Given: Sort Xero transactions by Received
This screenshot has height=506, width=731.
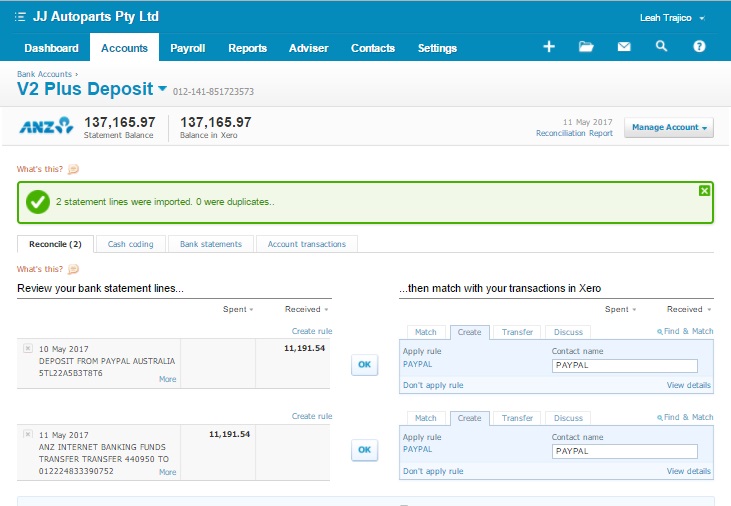Looking at the screenshot, I should pos(689,309).
